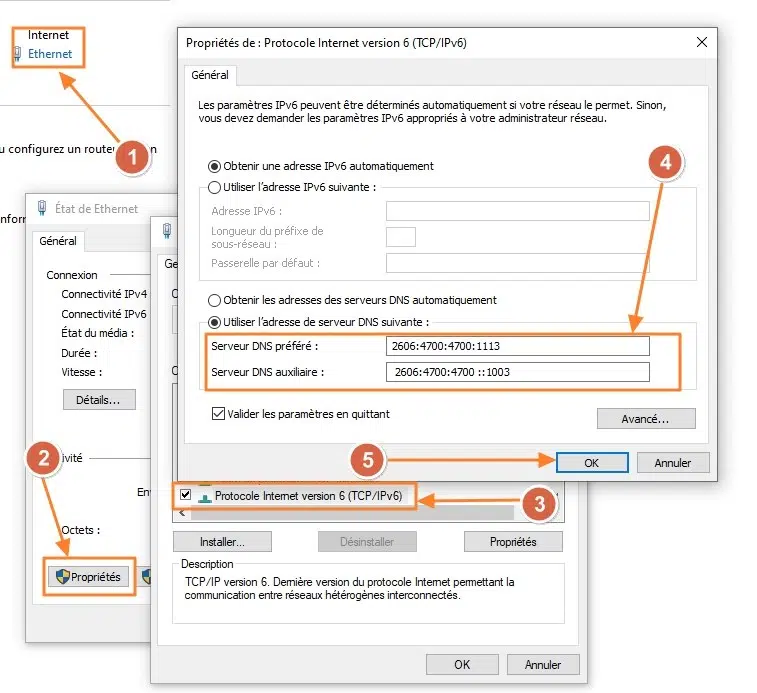Click the adapter icon in Ethernet properties title
This screenshot has height=693, width=757.
(167, 231)
